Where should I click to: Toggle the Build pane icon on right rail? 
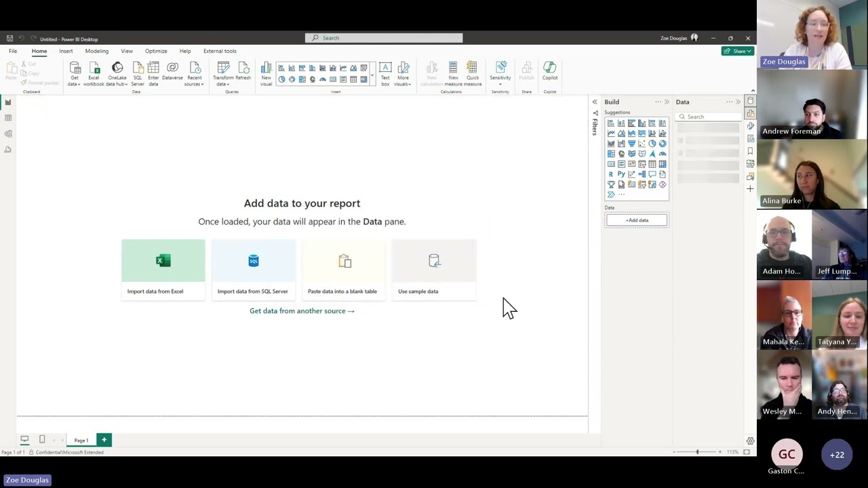click(750, 113)
